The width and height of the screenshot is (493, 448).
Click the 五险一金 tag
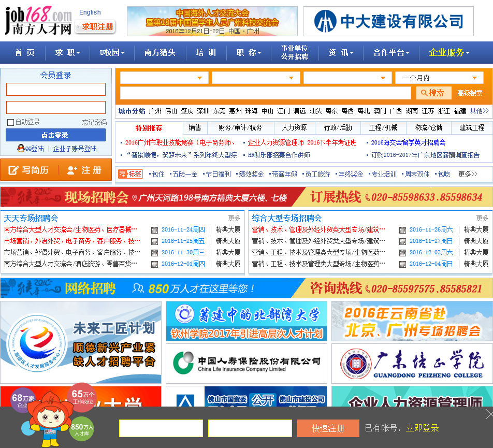click(x=185, y=174)
